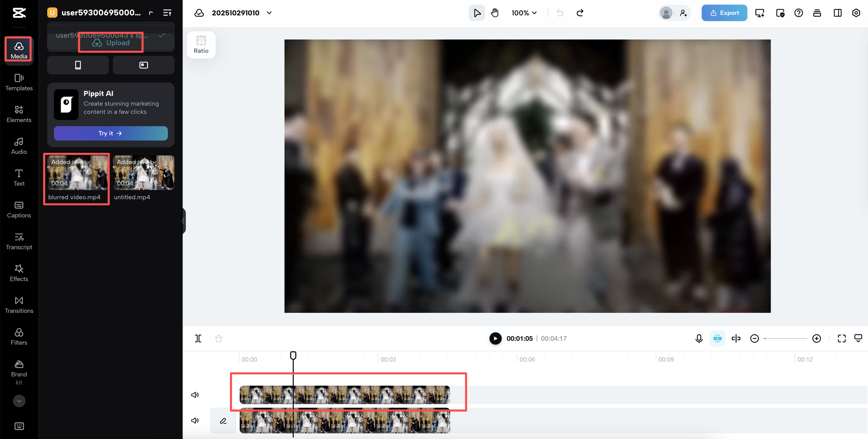Viewport: 868px width, 439px height.
Task: Open the Effects panel
Action: pyautogui.click(x=18, y=273)
